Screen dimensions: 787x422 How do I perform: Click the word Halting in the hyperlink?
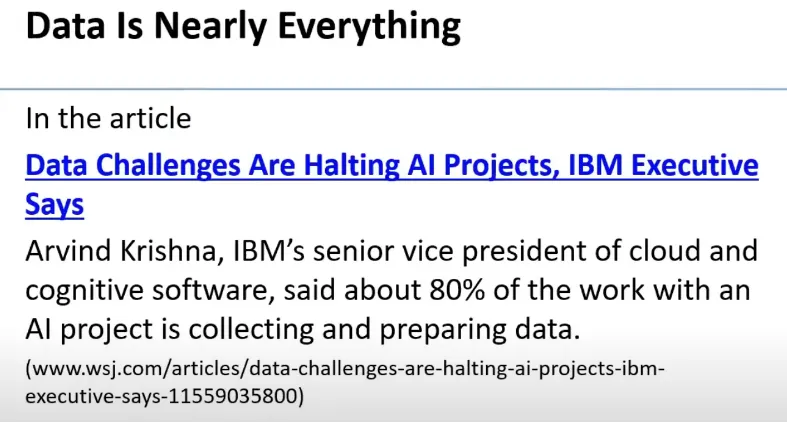[352, 166]
